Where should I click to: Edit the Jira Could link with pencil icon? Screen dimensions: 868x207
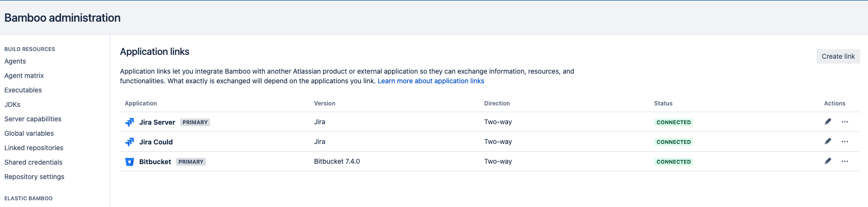click(828, 142)
